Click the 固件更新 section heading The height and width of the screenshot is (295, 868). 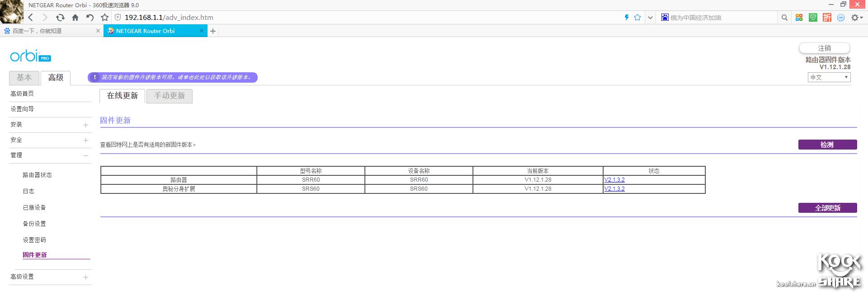pyautogui.click(x=115, y=121)
